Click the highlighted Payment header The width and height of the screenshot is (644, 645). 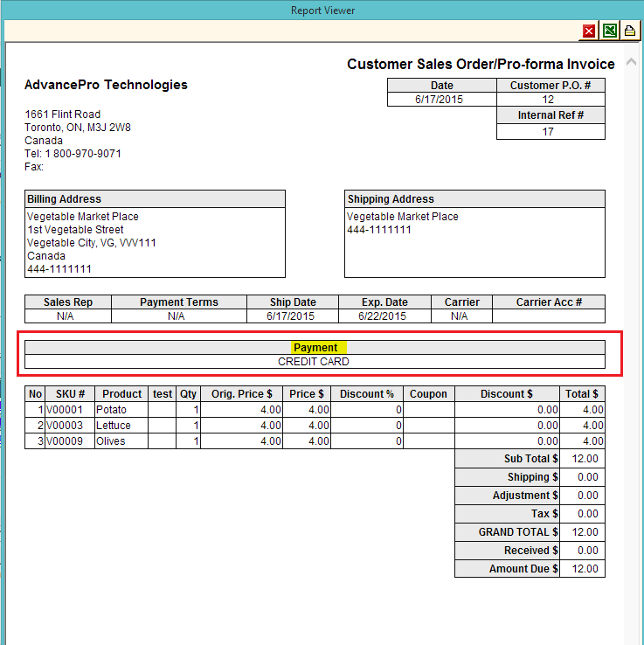click(315, 348)
